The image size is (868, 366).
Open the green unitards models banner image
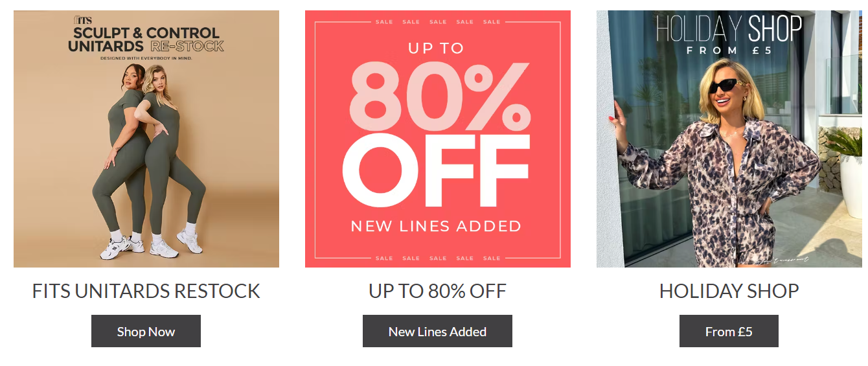[x=146, y=139]
